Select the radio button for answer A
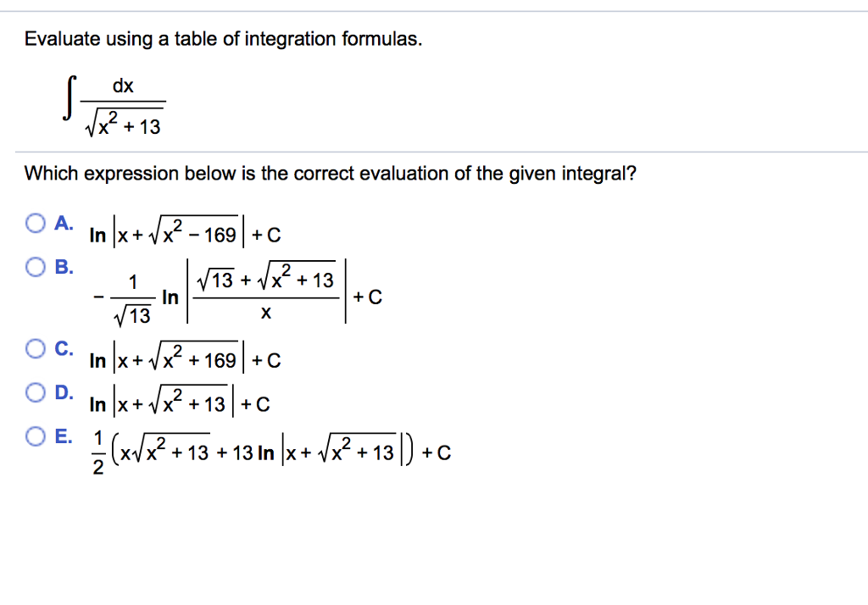Image resolution: width=868 pixels, height=605 pixels. tap(35, 222)
